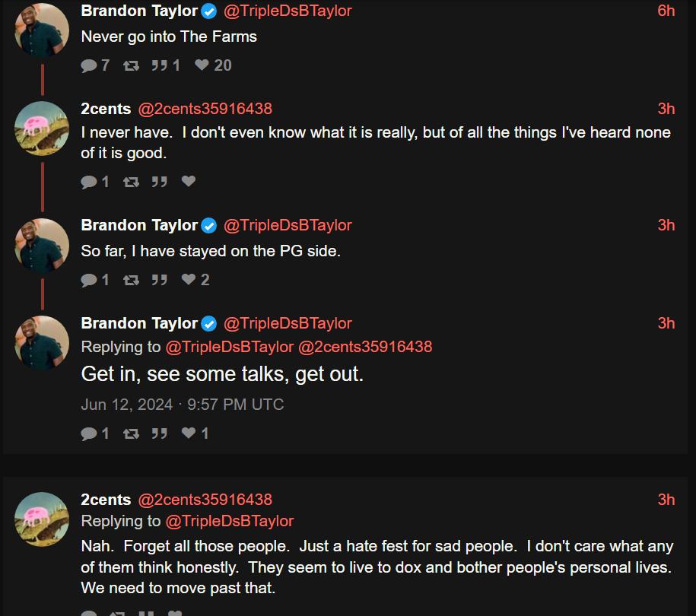This screenshot has width=696, height=616.
Task: Click Brandon Taylor's avatar on the top post
Action: [42, 30]
